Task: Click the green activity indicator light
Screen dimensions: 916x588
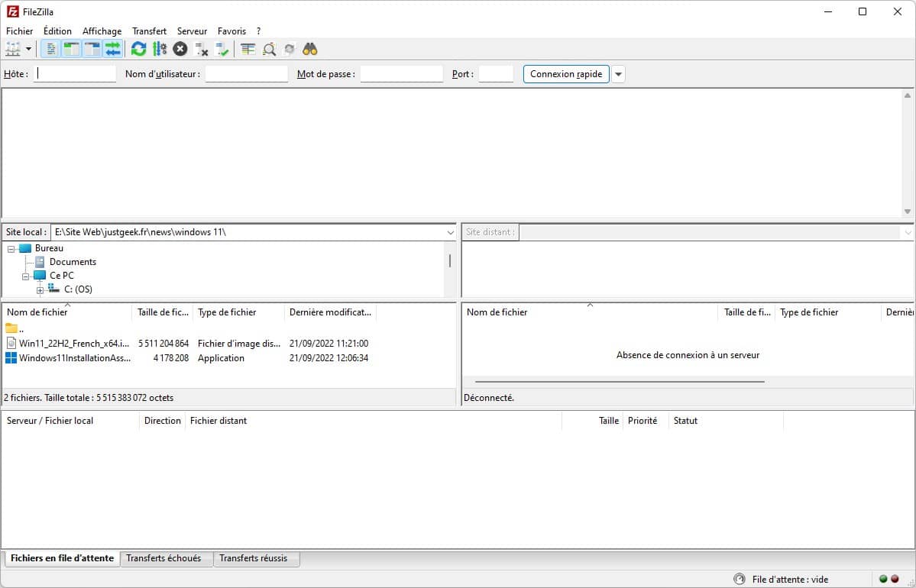Action: pyautogui.click(x=883, y=580)
